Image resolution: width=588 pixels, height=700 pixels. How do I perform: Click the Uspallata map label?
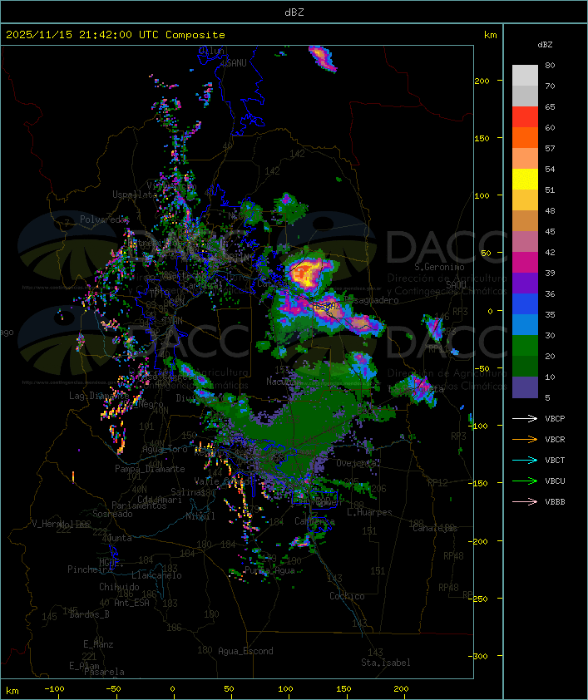click(135, 195)
